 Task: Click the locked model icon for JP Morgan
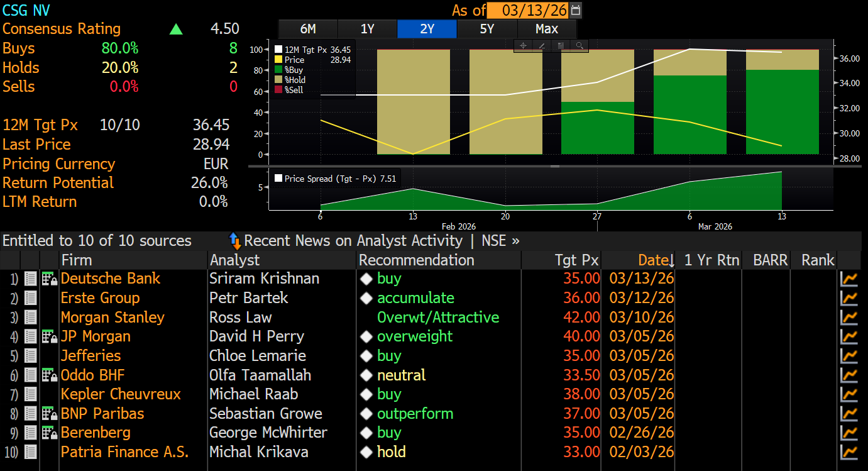49,336
